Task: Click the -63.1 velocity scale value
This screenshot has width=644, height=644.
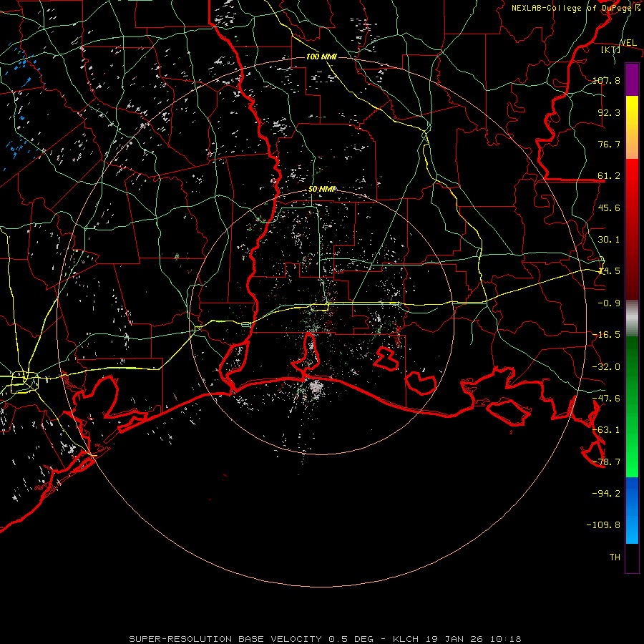Action: click(x=606, y=430)
